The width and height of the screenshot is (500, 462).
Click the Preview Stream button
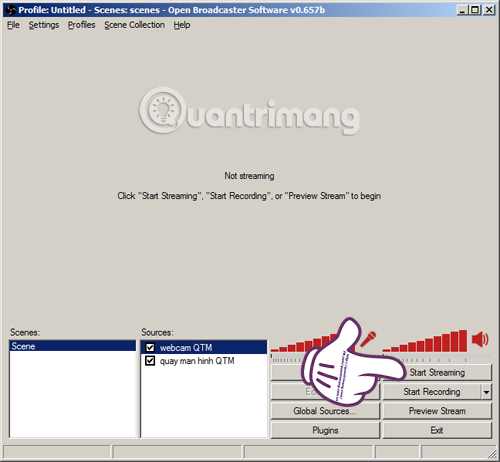click(437, 411)
